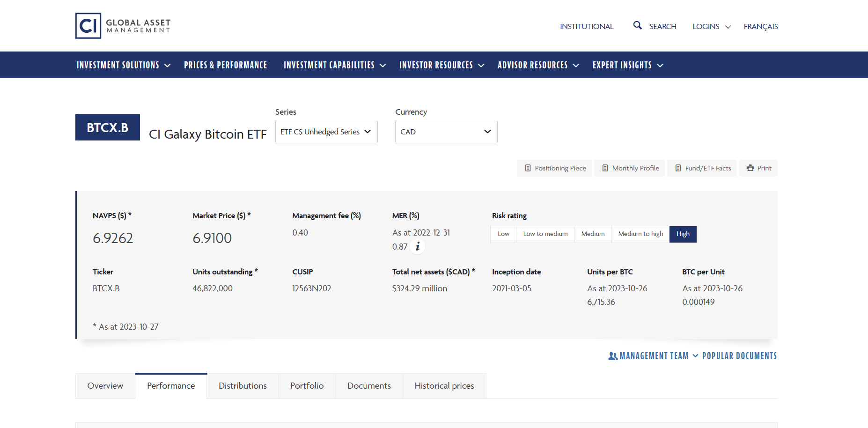Expand Investor Resources menu
868x428 pixels.
click(x=441, y=65)
